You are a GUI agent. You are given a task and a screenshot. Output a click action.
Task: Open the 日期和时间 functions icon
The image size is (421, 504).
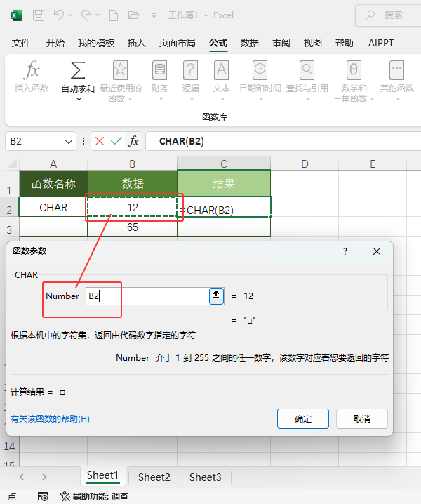(260, 70)
